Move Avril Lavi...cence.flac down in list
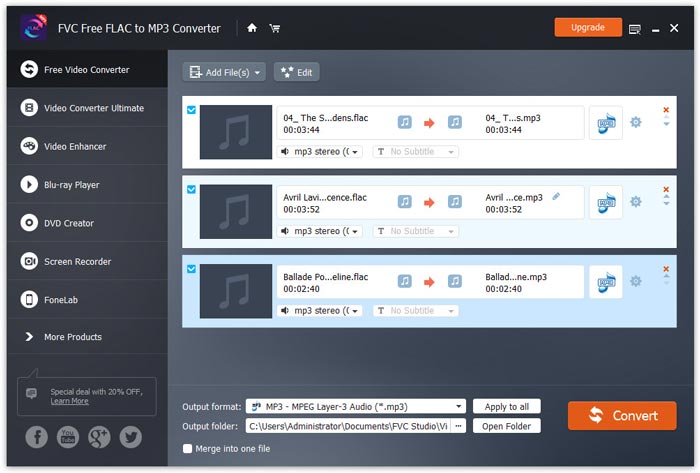The image size is (700, 473). click(666, 203)
